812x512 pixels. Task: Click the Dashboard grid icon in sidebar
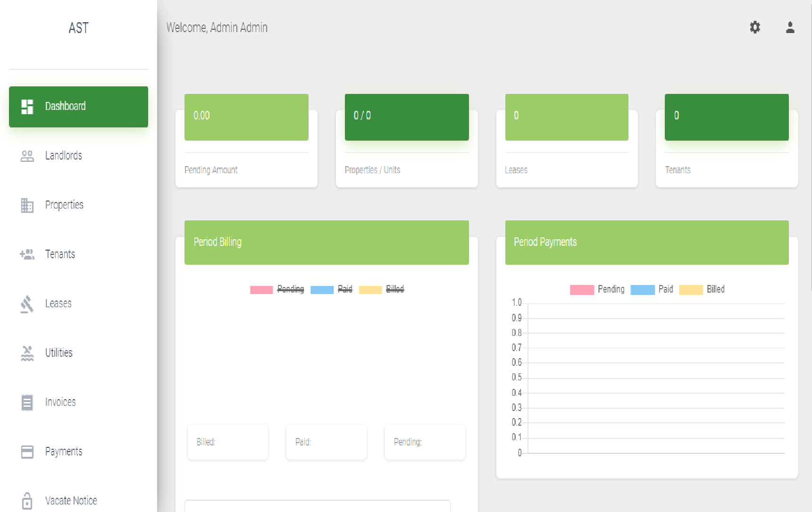click(27, 107)
